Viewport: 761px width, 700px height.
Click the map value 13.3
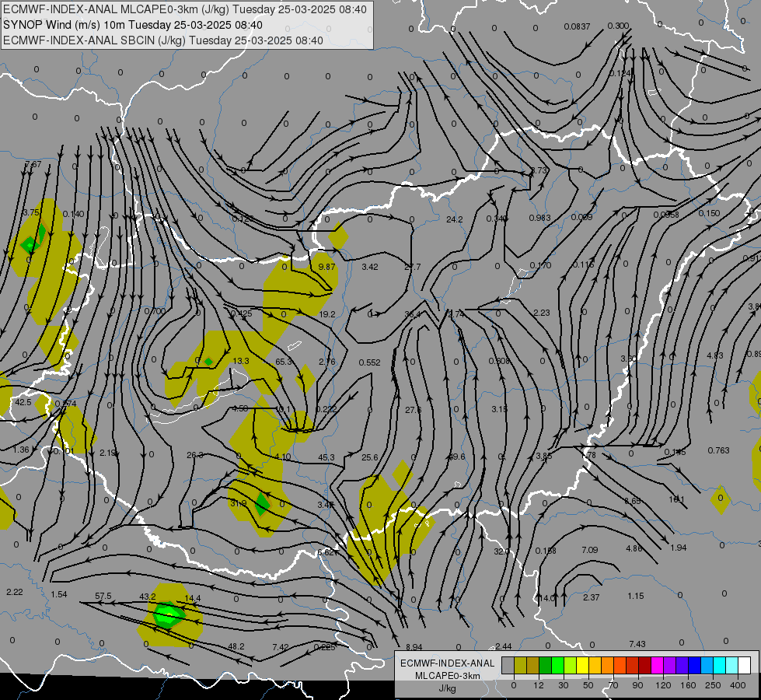[241, 361]
